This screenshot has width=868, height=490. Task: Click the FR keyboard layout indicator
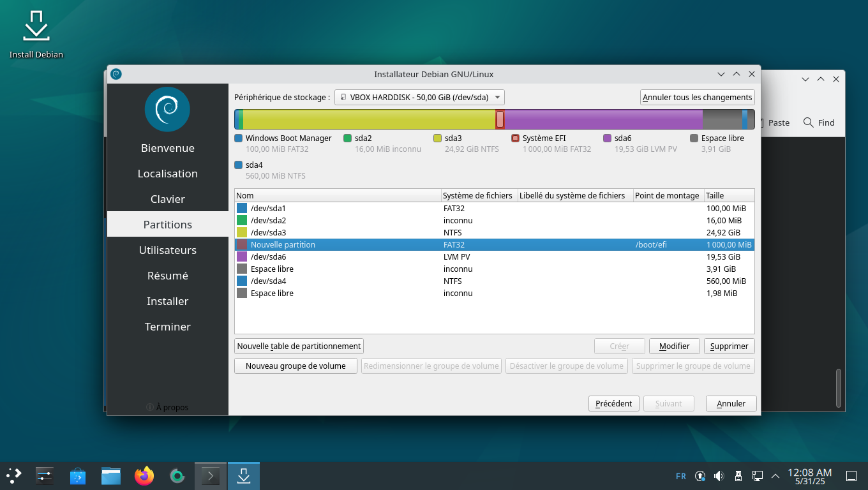click(x=681, y=476)
